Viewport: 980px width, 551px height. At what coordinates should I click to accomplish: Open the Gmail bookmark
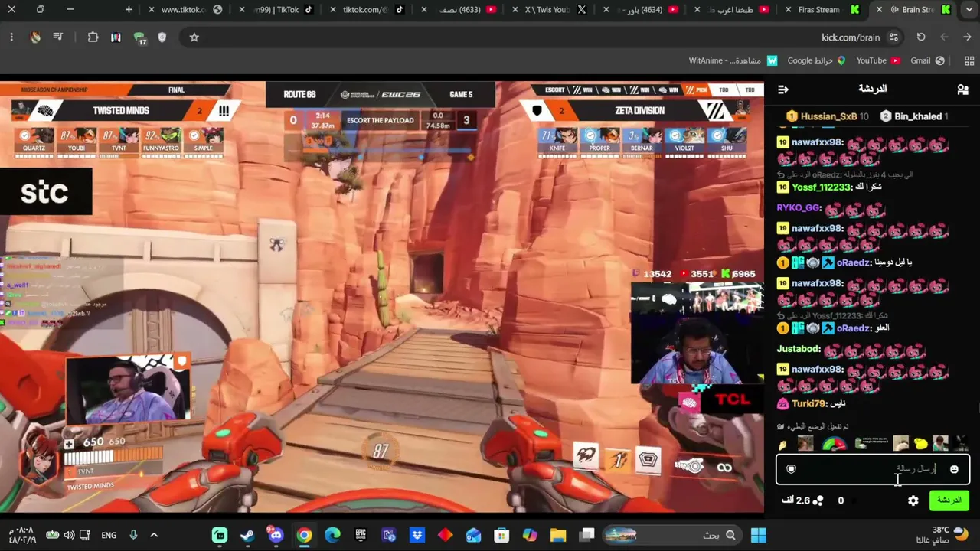coord(927,60)
